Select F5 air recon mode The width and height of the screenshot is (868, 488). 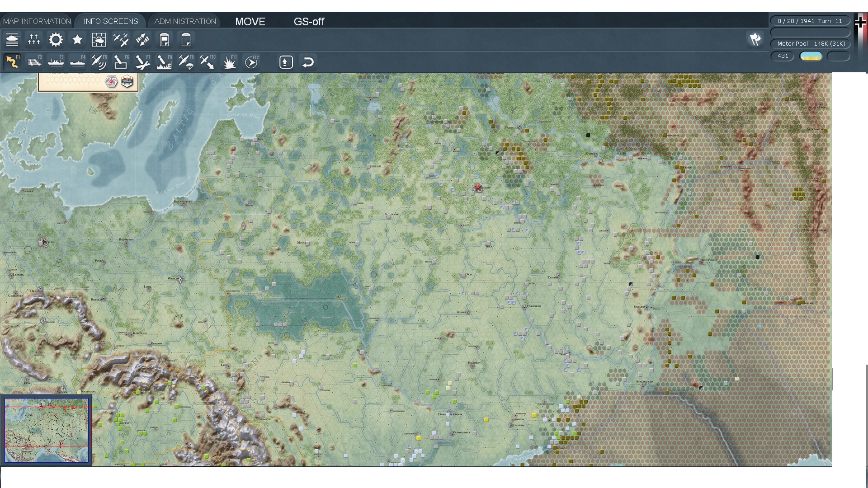pos(99,62)
